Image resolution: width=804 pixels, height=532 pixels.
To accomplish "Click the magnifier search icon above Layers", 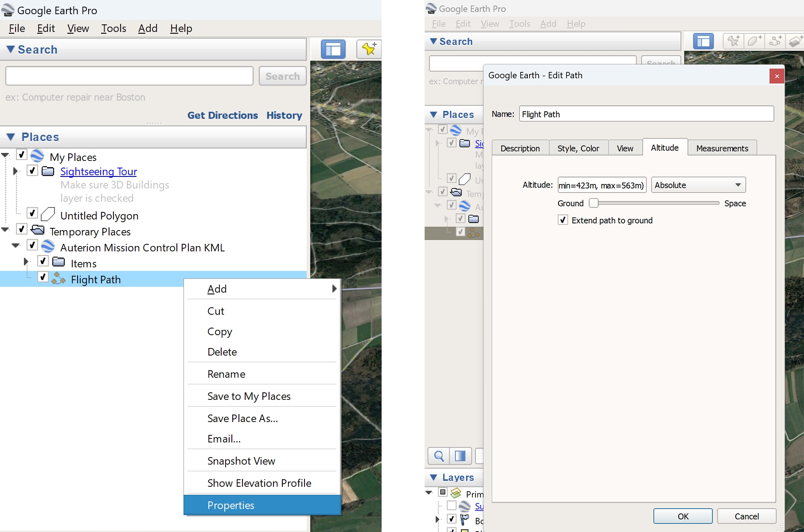I will (439, 456).
